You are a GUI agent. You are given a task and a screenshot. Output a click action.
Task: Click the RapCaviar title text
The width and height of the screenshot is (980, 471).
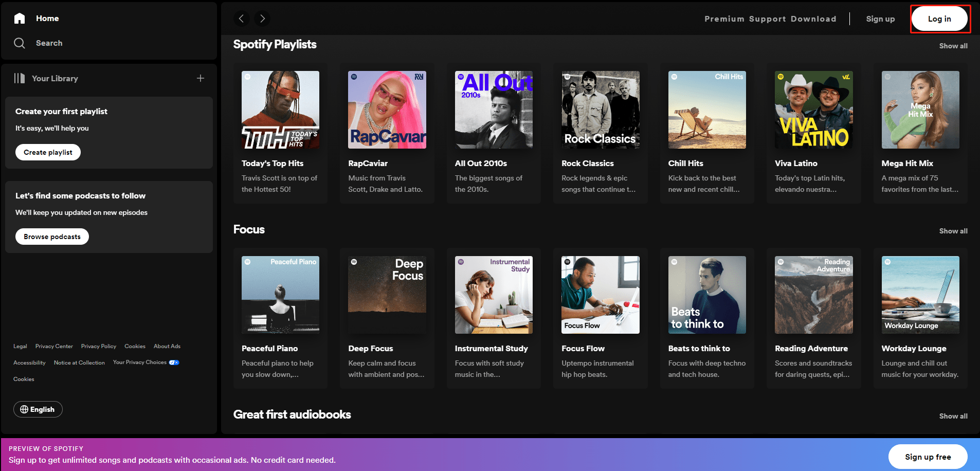368,163
